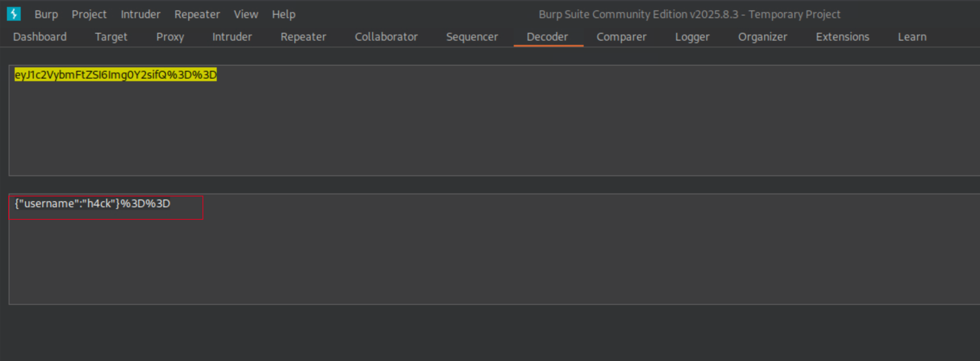Select the Decoder tab

click(x=547, y=37)
